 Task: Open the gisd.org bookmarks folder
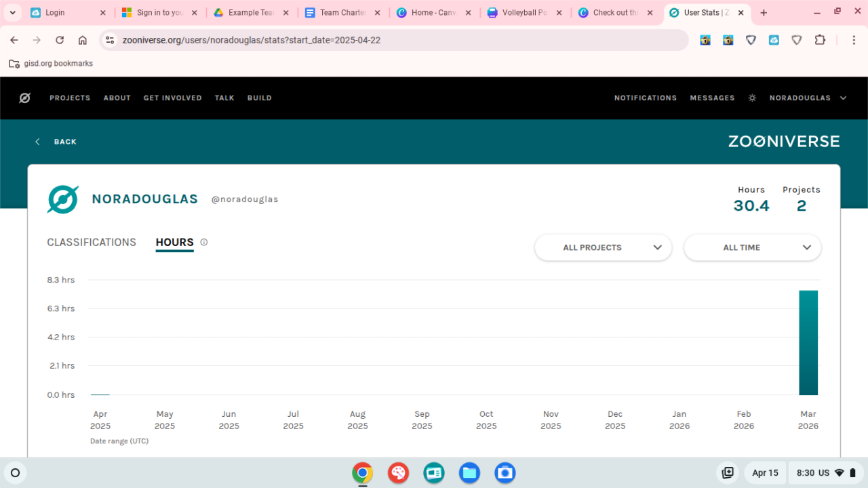51,64
